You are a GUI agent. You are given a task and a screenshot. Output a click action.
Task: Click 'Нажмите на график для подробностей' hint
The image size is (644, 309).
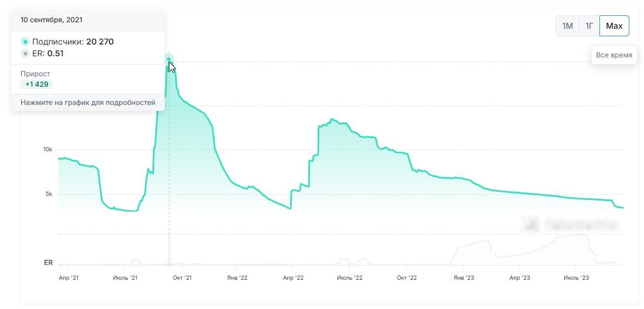(x=88, y=103)
